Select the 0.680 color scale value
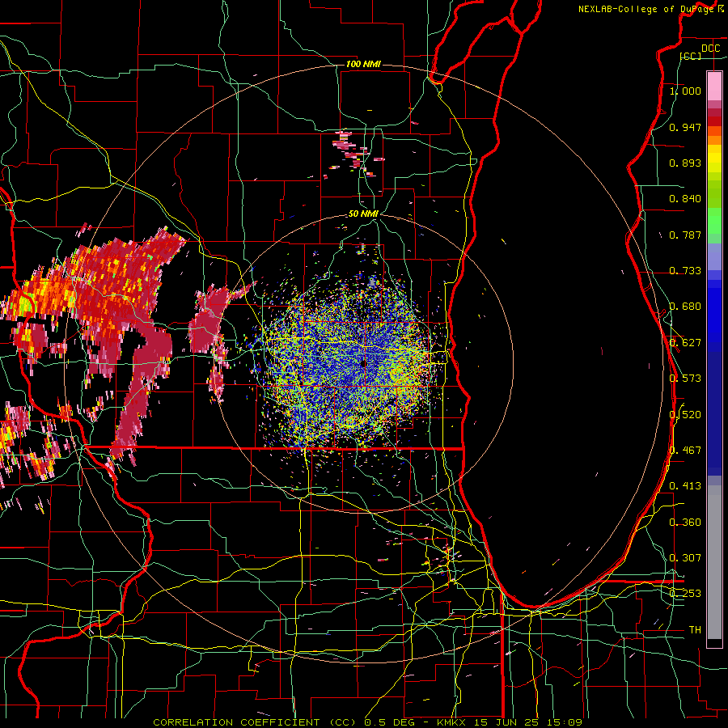 coord(685,307)
